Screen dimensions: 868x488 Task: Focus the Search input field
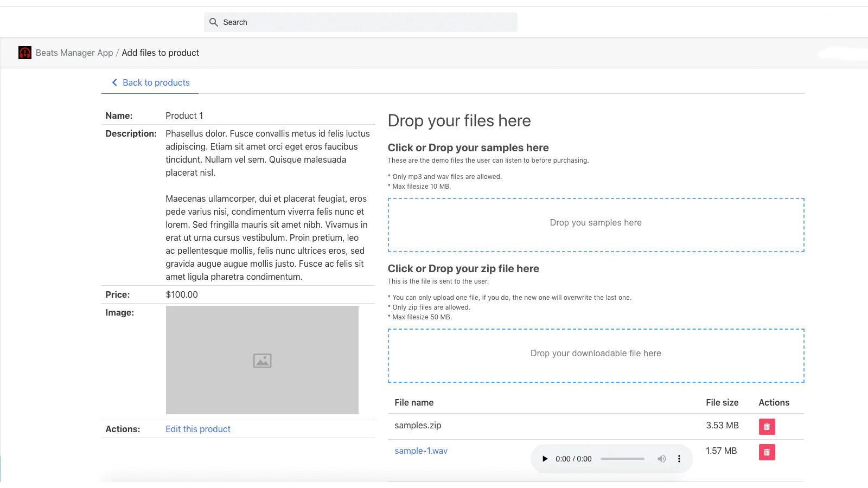pos(369,22)
